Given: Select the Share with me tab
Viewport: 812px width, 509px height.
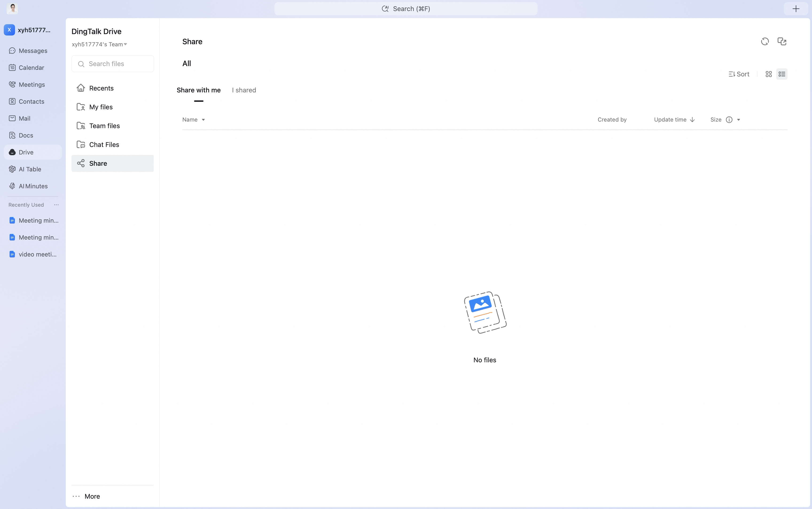Looking at the screenshot, I should [x=199, y=90].
